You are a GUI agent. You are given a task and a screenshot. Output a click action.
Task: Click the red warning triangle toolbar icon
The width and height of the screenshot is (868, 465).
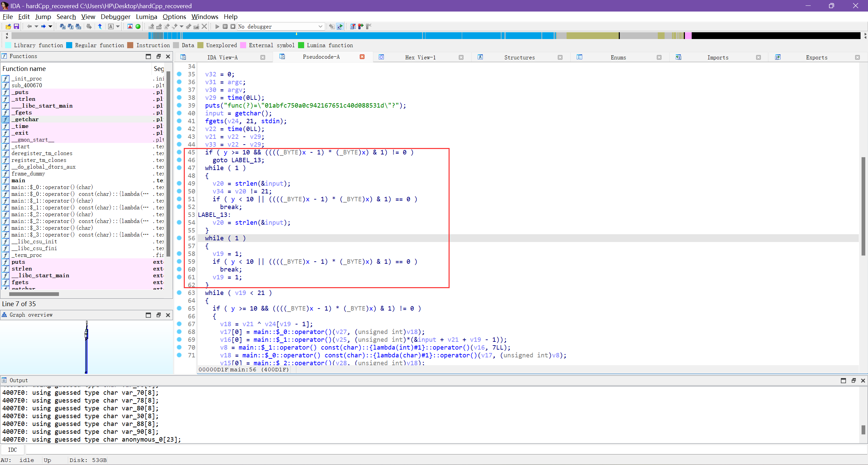pos(130,26)
